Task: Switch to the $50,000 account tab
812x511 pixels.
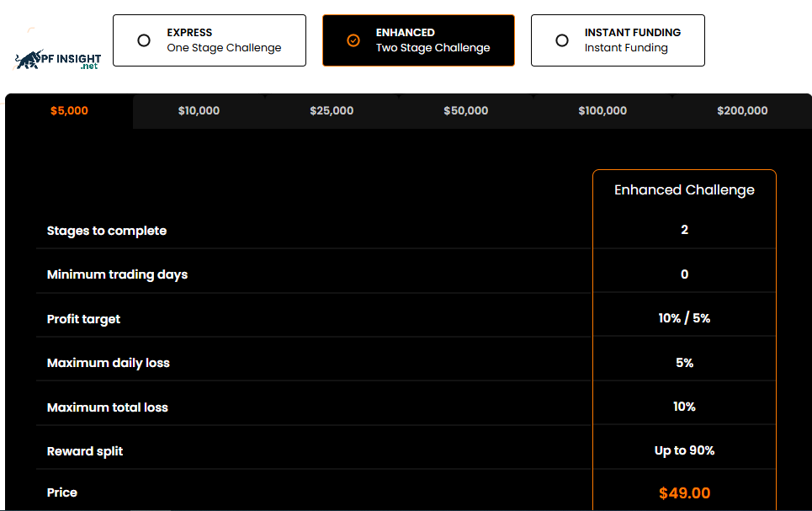Action: [x=466, y=110]
